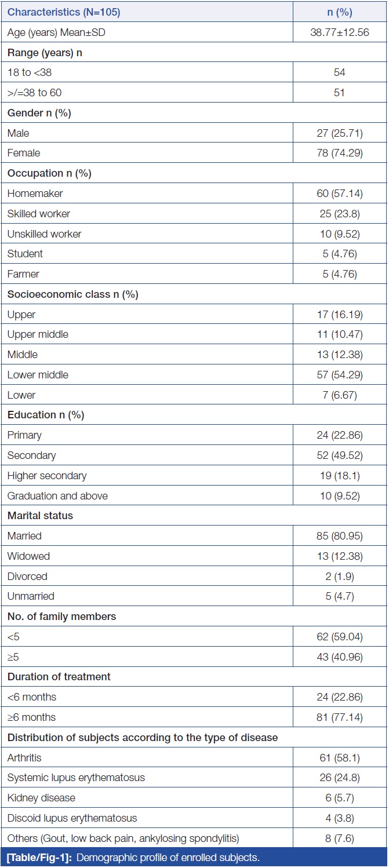
Task: Select the "Kidney disease" row label
Action: pos(41,798)
